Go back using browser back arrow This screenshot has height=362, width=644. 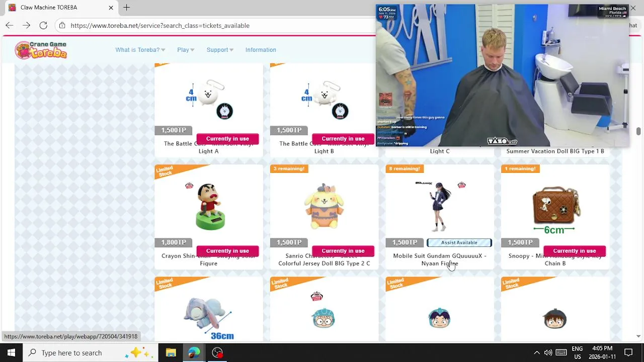(x=10, y=25)
